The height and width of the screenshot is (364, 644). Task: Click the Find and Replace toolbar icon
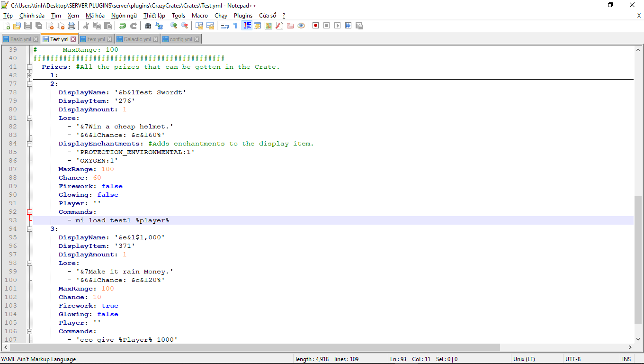click(160, 26)
